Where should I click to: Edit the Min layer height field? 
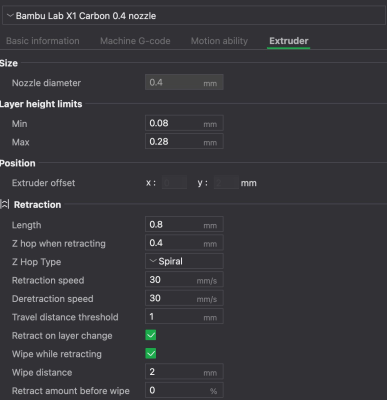tap(184, 123)
